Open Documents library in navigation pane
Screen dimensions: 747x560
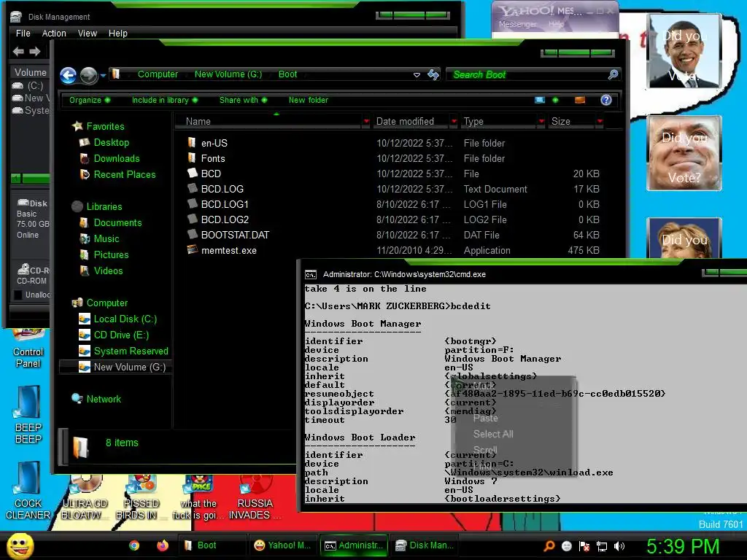[x=117, y=222]
